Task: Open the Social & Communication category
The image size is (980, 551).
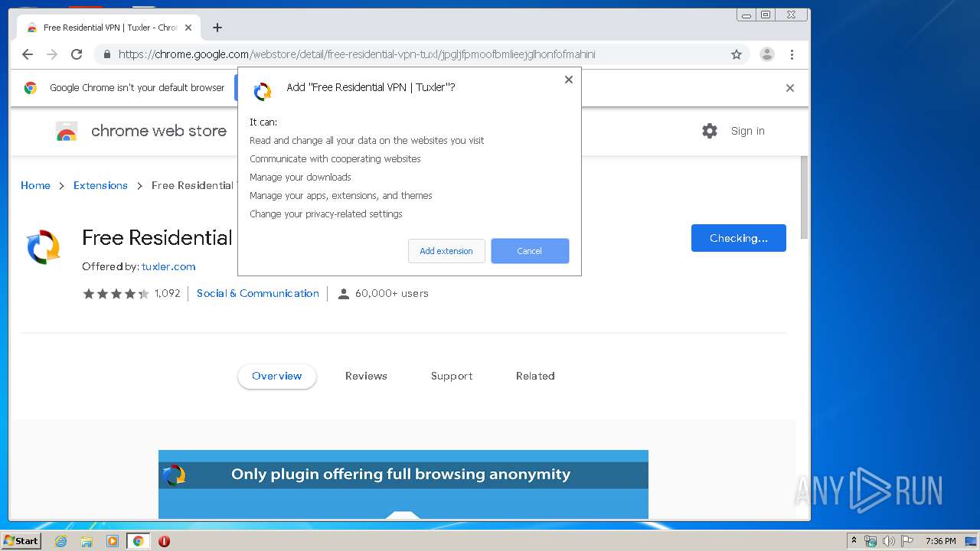Action: point(258,293)
